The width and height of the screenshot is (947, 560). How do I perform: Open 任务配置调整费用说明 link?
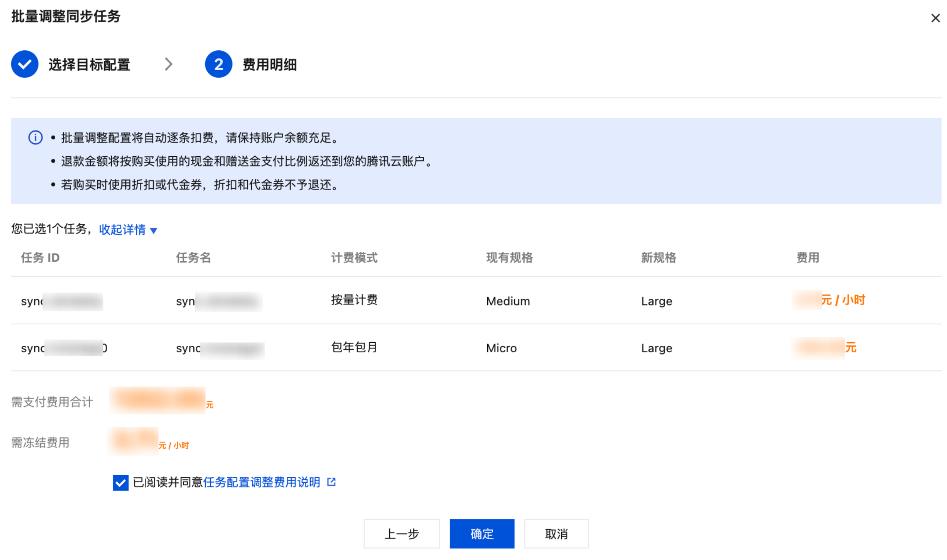(x=261, y=482)
